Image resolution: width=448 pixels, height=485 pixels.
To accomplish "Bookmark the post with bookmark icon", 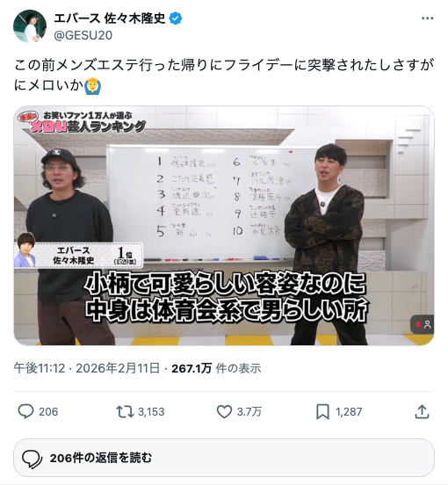I will pyautogui.click(x=322, y=412).
